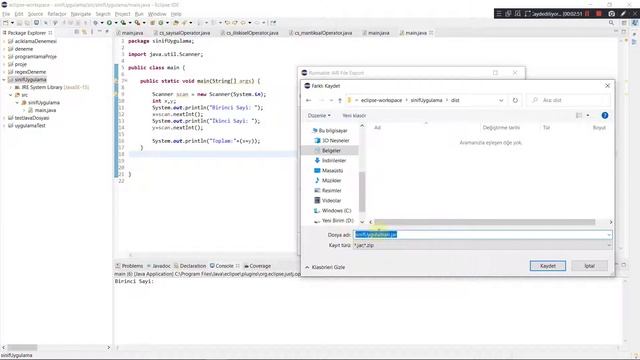Select the Java perspective icon
This screenshot has height=360, width=640.
[635, 23]
